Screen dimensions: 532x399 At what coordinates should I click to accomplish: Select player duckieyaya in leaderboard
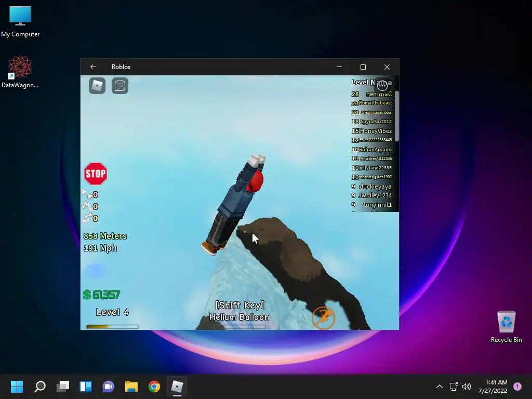click(x=375, y=187)
